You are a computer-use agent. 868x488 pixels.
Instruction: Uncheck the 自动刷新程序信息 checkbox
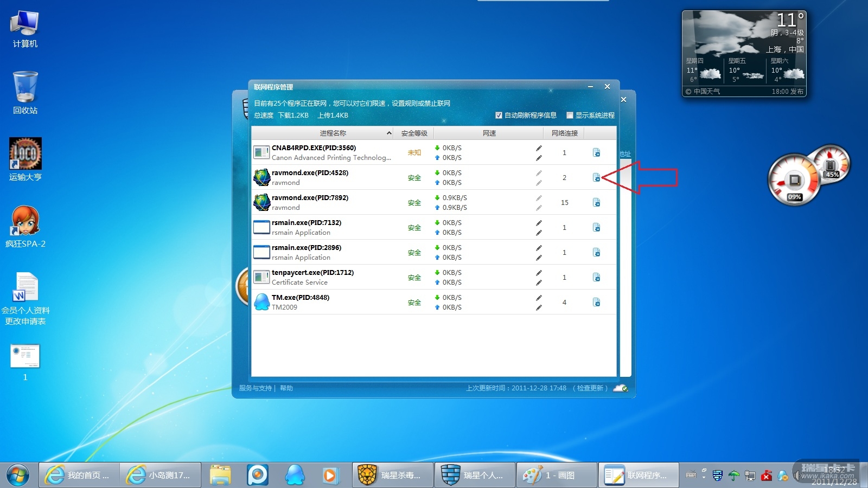coord(499,115)
